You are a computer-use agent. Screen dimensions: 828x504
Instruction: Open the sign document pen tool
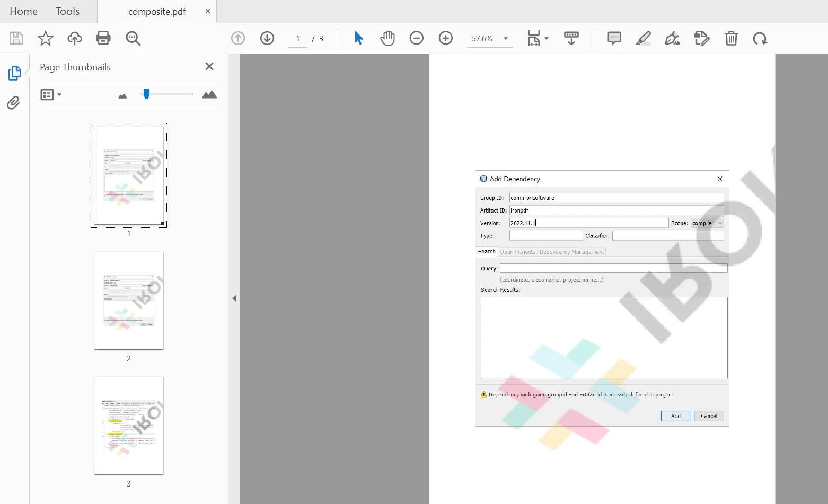672,38
